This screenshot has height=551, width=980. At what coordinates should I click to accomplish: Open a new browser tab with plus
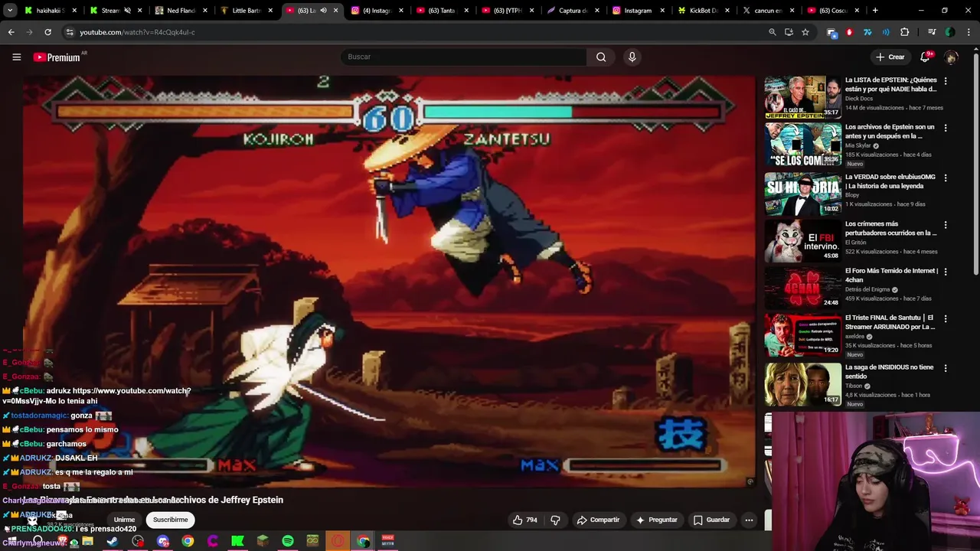(x=875, y=11)
